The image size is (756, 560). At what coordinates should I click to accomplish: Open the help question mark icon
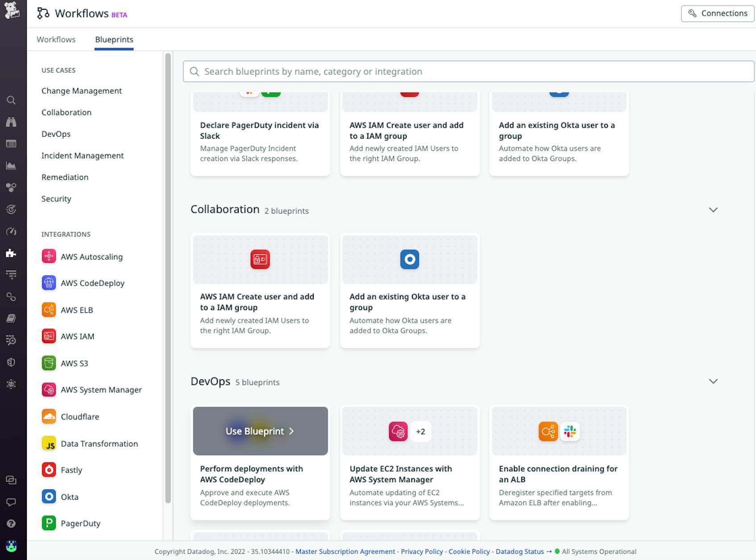coord(11,523)
